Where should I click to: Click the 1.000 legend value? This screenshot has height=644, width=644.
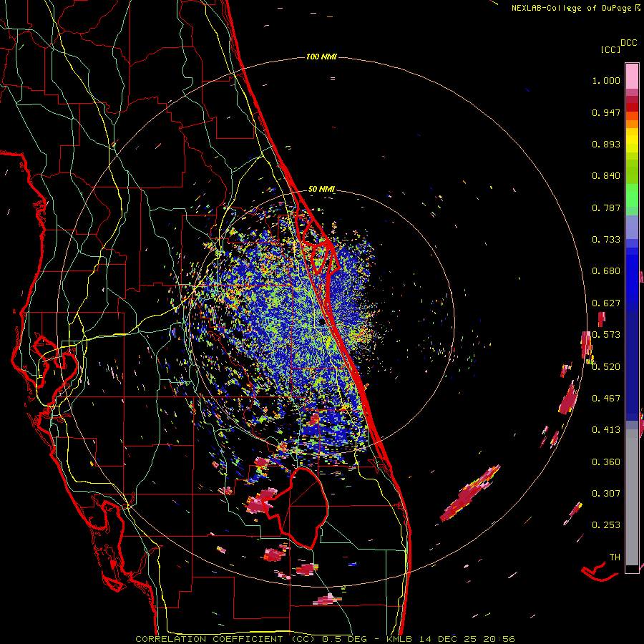606,80
